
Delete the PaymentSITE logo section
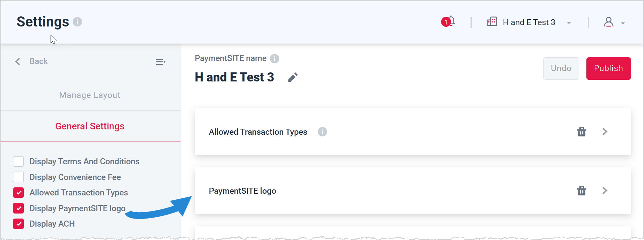[582, 191]
